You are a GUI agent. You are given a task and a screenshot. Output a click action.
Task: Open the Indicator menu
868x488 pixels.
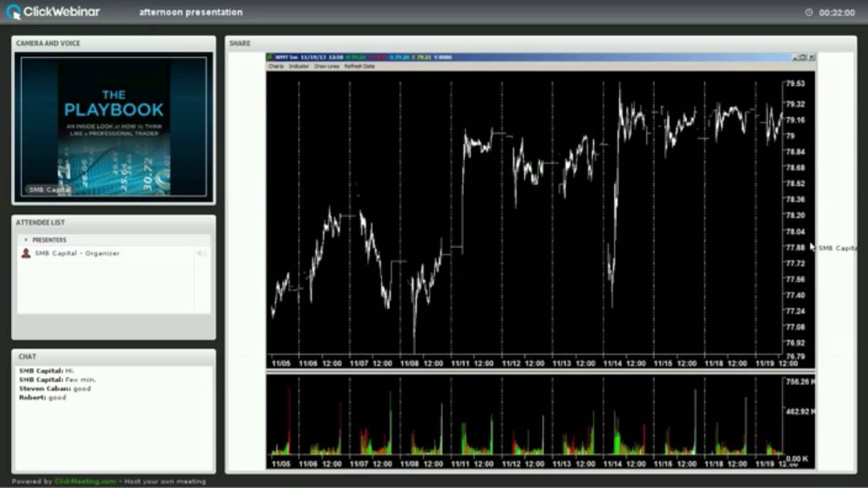point(298,66)
